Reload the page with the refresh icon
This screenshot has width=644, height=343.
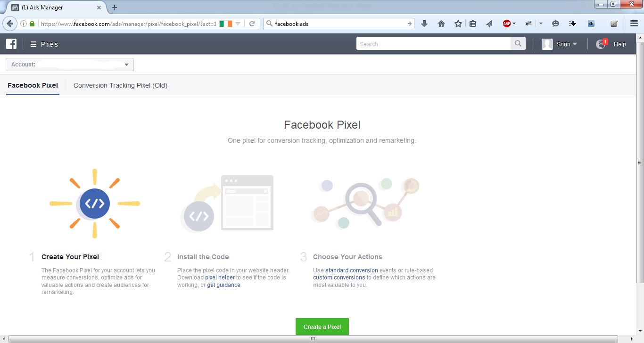[252, 24]
